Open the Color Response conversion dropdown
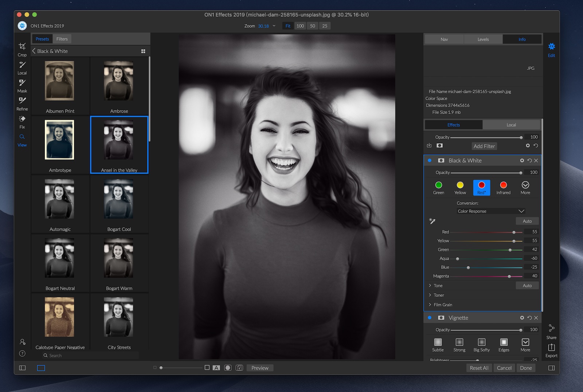The height and width of the screenshot is (392, 583). [490, 211]
